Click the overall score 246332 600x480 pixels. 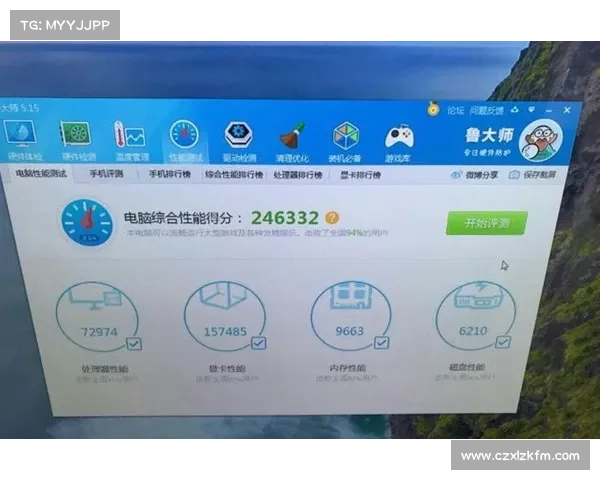click(x=285, y=218)
